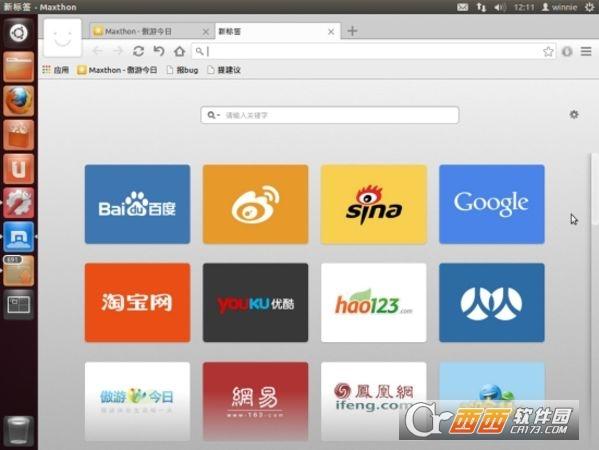The image size is (599, 450).
Task: Open Ubuntu One dock icon
Action: pos(18,169)
